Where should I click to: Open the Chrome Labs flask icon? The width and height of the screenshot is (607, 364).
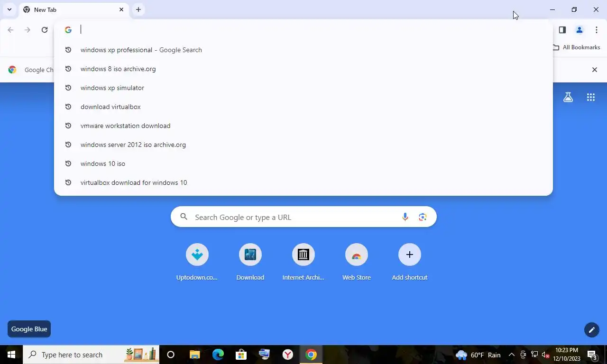pos(568,97)
